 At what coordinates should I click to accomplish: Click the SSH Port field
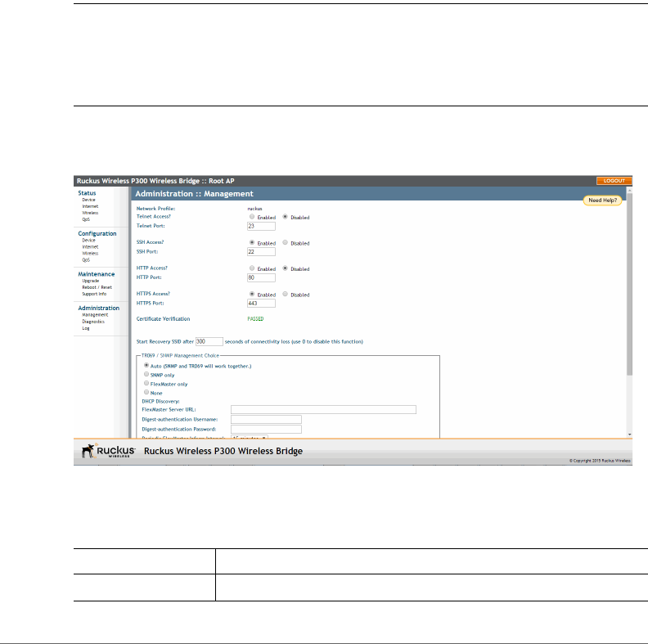(x=261, y=252)
